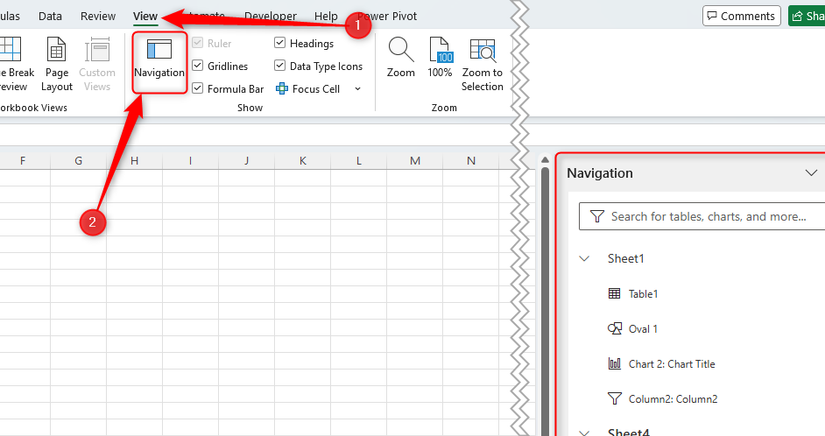The image size is (825, 436).
Task: Click the Zoom magnifier icon
Action: (x=401, y=51)
